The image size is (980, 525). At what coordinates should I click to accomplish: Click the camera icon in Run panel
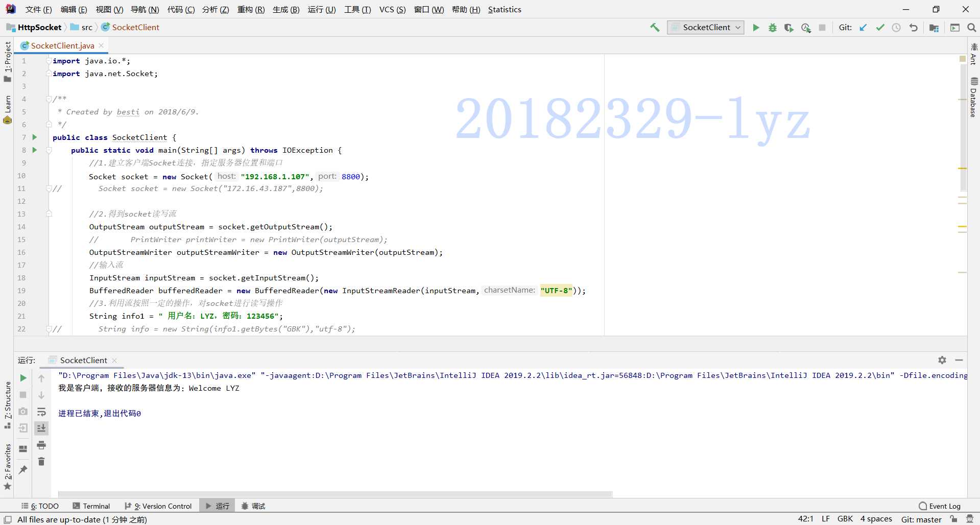tap(23, 411)
